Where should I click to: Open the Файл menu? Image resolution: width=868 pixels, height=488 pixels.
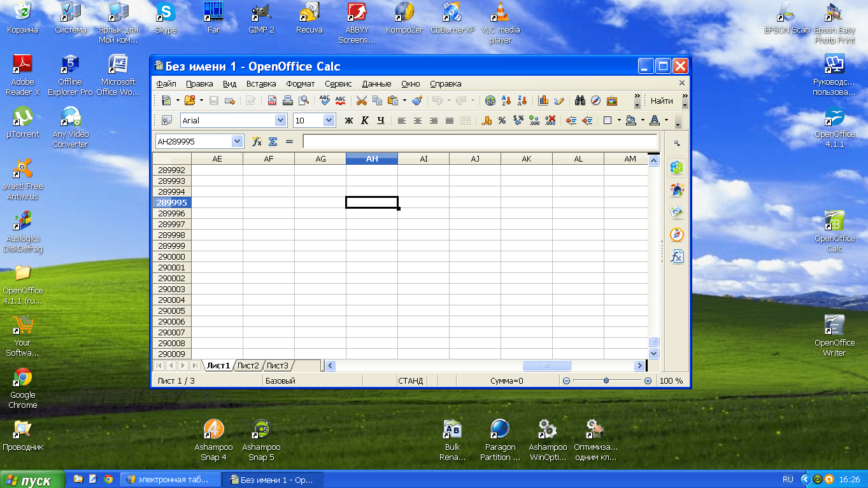coord(166,83)
